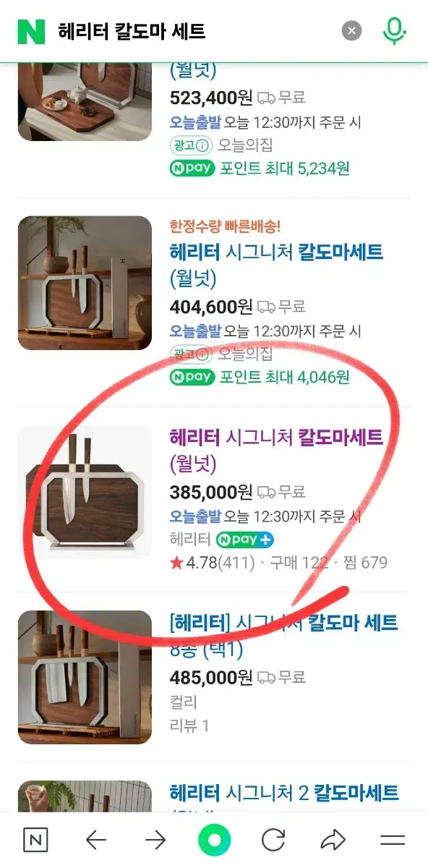
Task: Tap the green Naver N logo
Action: click(x=31, y=31)
